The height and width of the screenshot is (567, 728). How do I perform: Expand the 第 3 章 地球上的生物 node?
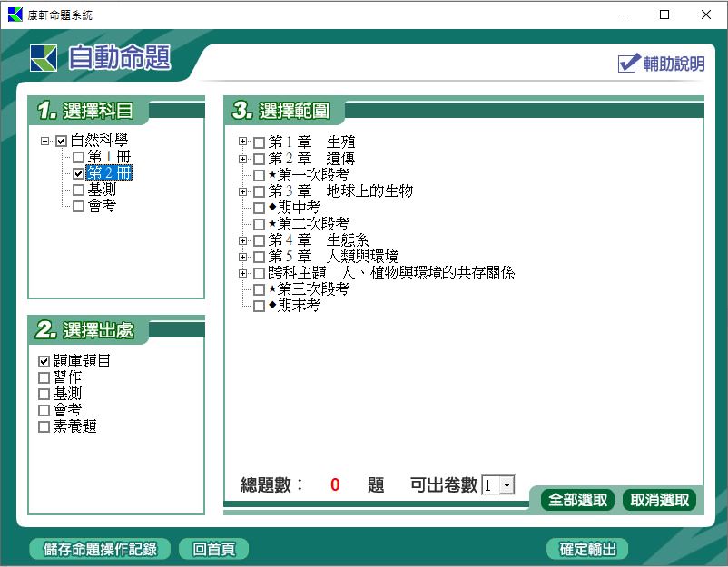(x=242, y=191)
